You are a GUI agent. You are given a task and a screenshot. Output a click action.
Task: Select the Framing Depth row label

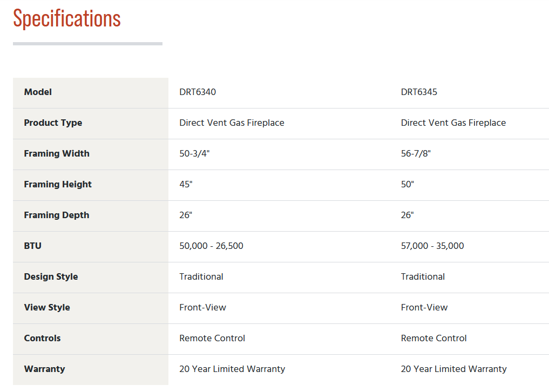tap(56, 215)
